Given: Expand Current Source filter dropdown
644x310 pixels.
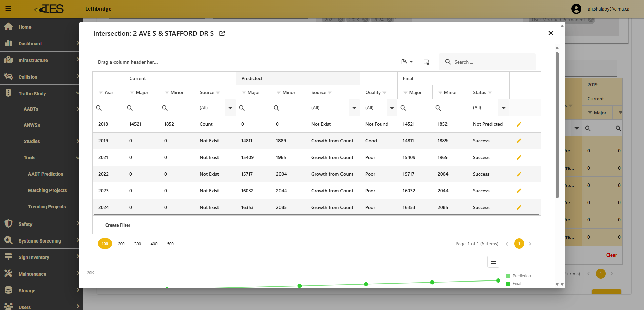Looking at the screenshot, I should (230, 108).
